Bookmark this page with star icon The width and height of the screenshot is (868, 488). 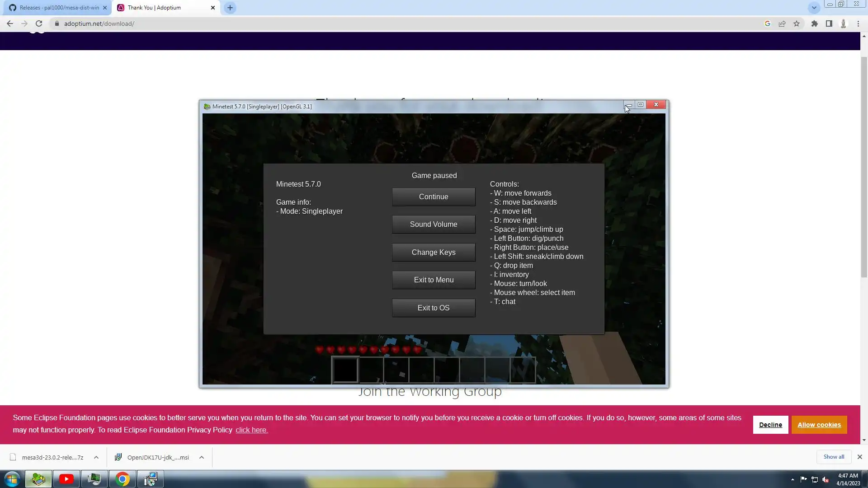pyautogui.click(x=797, y=23)
